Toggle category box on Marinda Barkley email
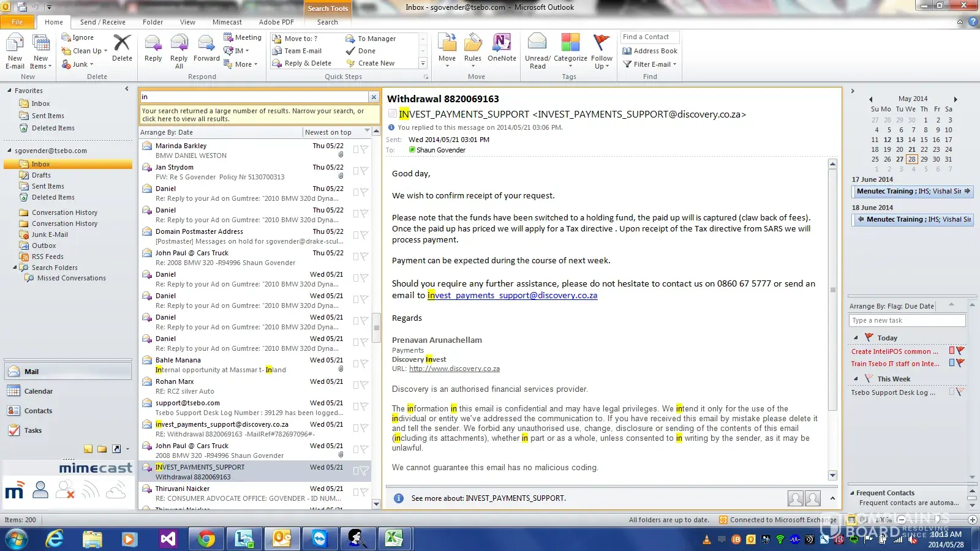The width and height of the screenshot is (980, 551). coord(356,149)
